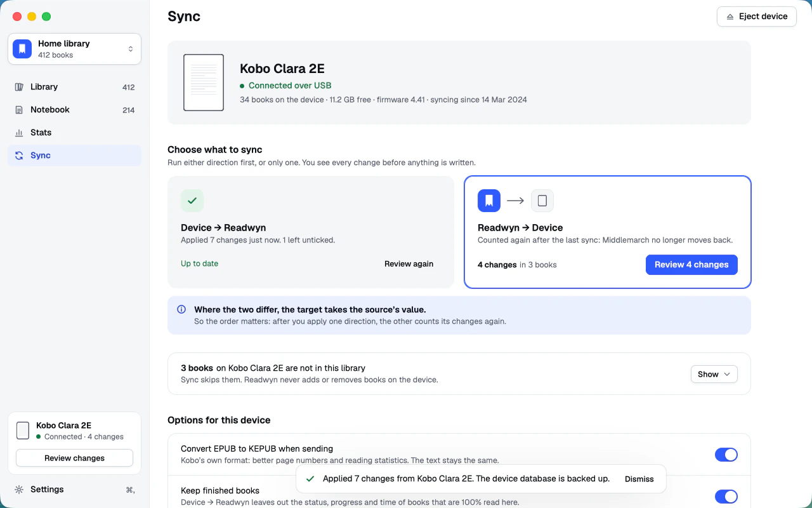The height and width of the screenshot is (508, 812).
Task: Dismiss the applied changes notification
Action: 639,479
